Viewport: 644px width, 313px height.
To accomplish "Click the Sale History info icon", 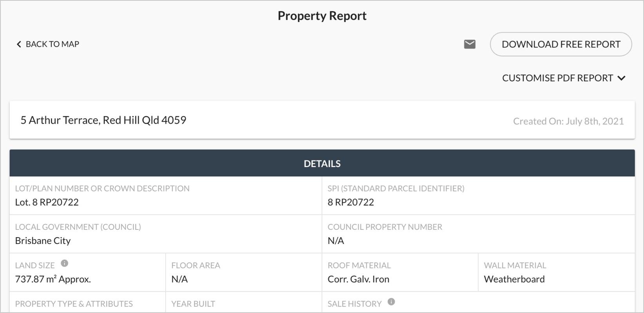I will click(391, 302).
